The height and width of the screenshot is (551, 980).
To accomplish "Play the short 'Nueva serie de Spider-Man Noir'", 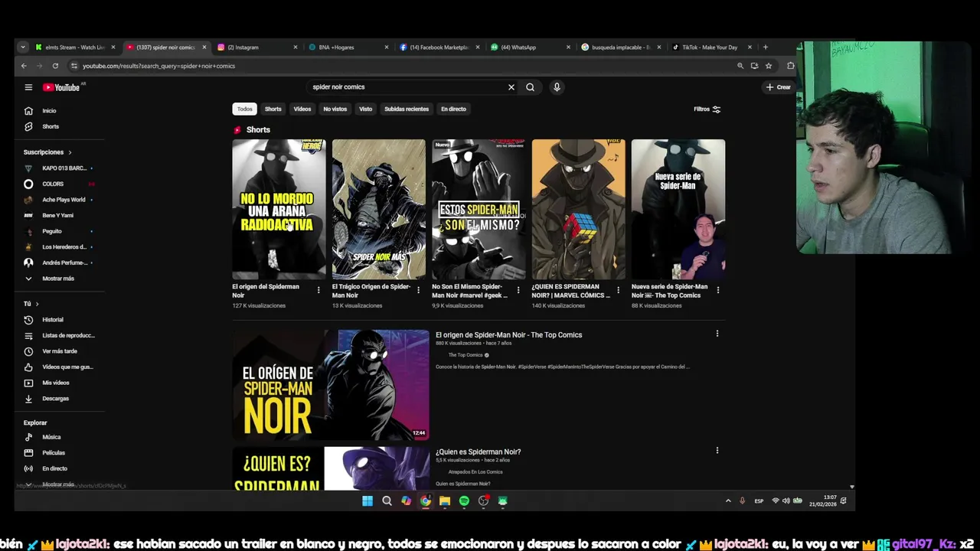I will (x=678, y=209).
